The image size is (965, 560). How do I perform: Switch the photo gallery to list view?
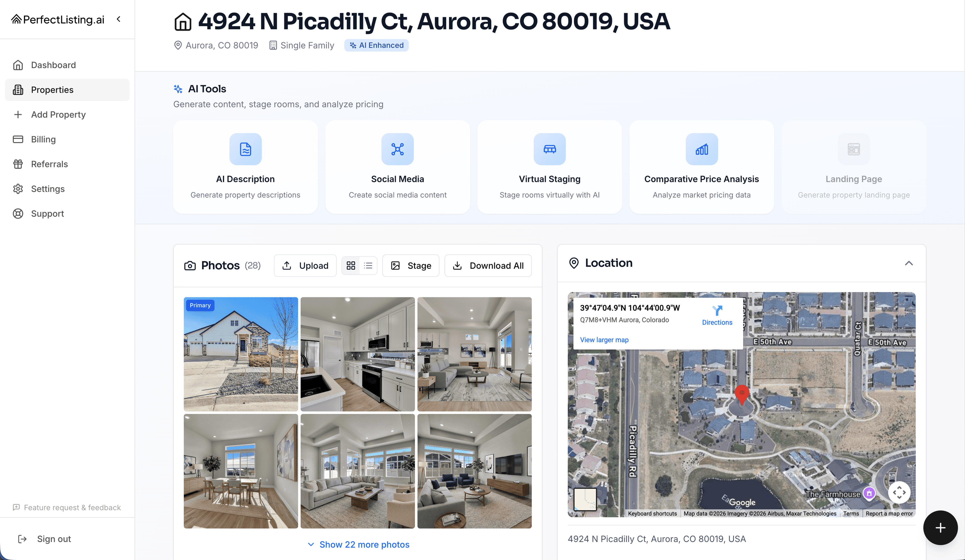[368, 265]
